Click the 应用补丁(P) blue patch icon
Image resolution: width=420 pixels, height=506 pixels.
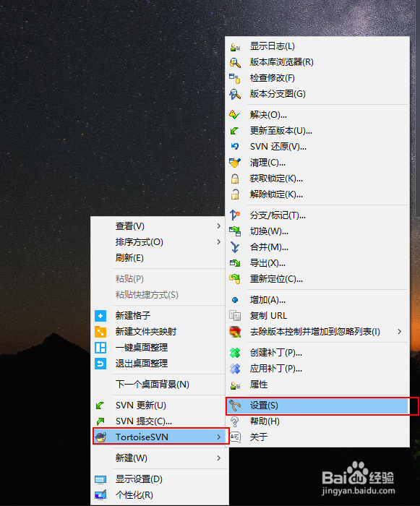tap(235, 369)
